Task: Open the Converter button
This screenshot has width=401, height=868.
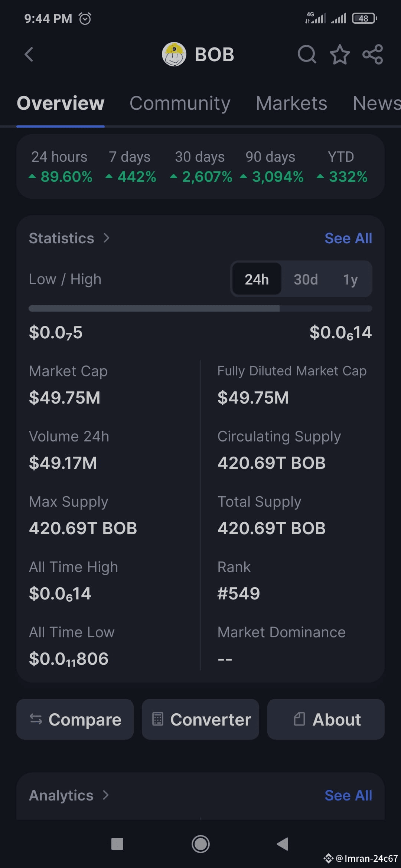Action: [200, 719]
